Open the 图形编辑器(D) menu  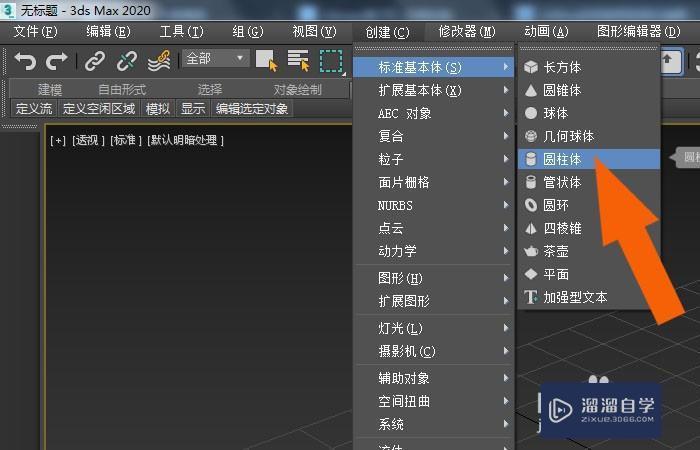tap(638, 32)
